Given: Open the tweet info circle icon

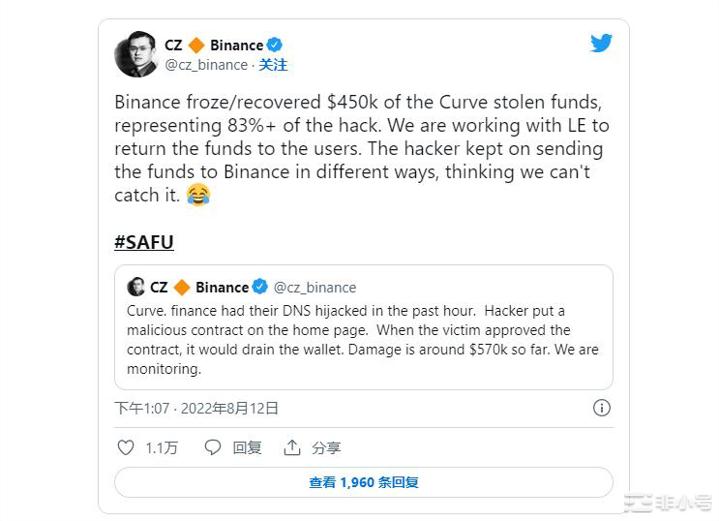Looking at the screenshot, I should tap(601, 408).
